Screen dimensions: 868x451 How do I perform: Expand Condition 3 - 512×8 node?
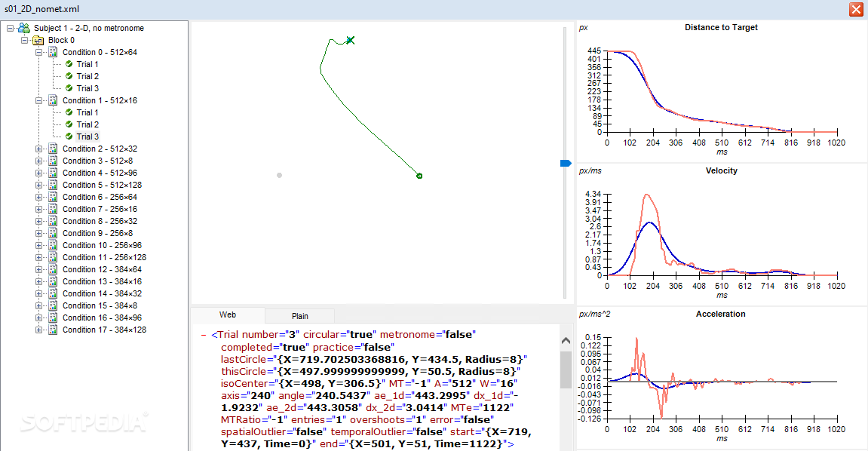[38, 161]
